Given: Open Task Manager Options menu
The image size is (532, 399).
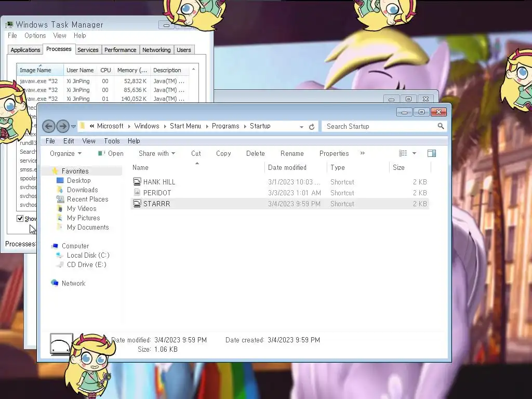Looking at the screenshot, I should point(35,35).
